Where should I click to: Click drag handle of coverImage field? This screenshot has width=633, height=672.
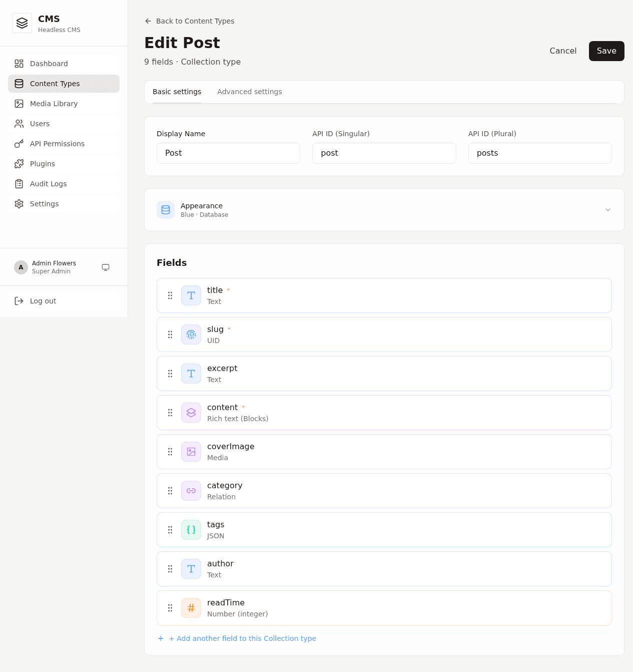(170, 452)
